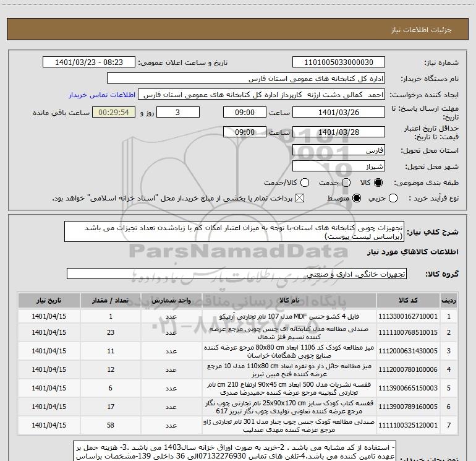This screenshot has height=461, width=476.
Task: Click the میز مطالعه کودک کد 1106 item
Action: coord(289,351)
